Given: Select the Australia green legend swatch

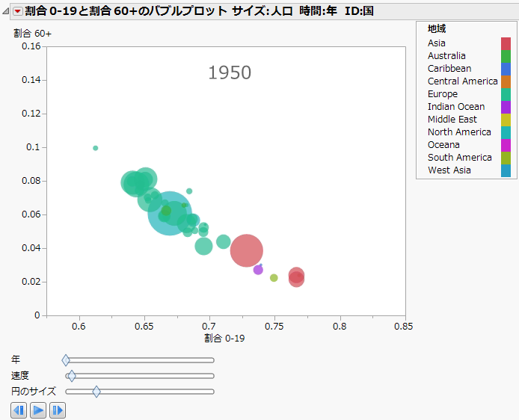Looking at the screenshot, I should pyautogui.click(x=506, y=56).
